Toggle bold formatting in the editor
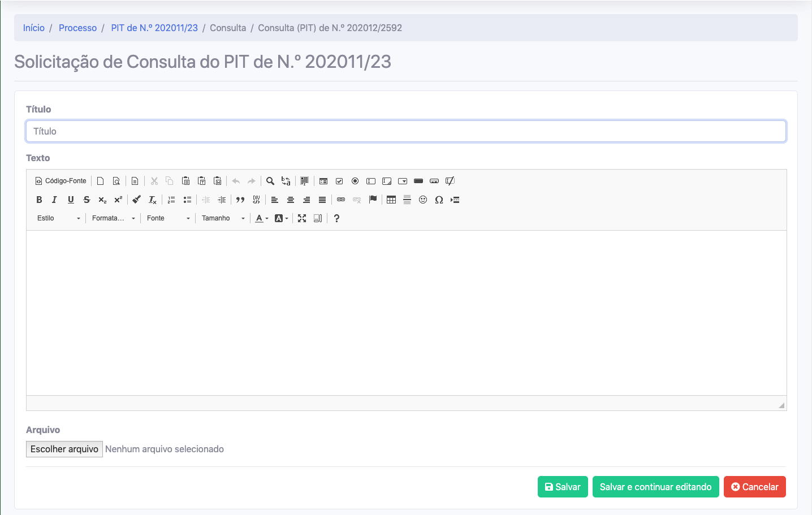Screen dimensions: 812x515 coord(39,200)
